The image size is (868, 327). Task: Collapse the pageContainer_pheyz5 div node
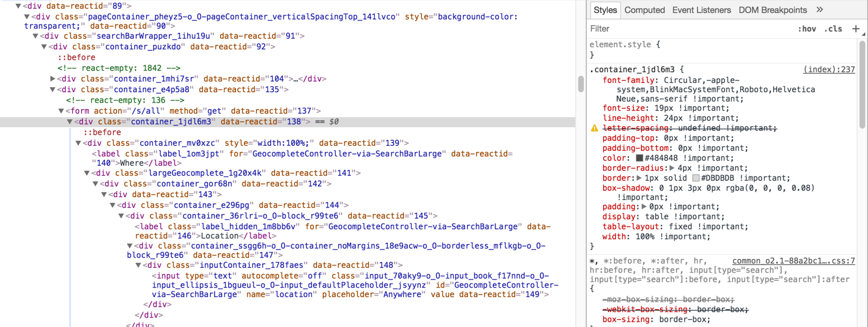[27, 17]
